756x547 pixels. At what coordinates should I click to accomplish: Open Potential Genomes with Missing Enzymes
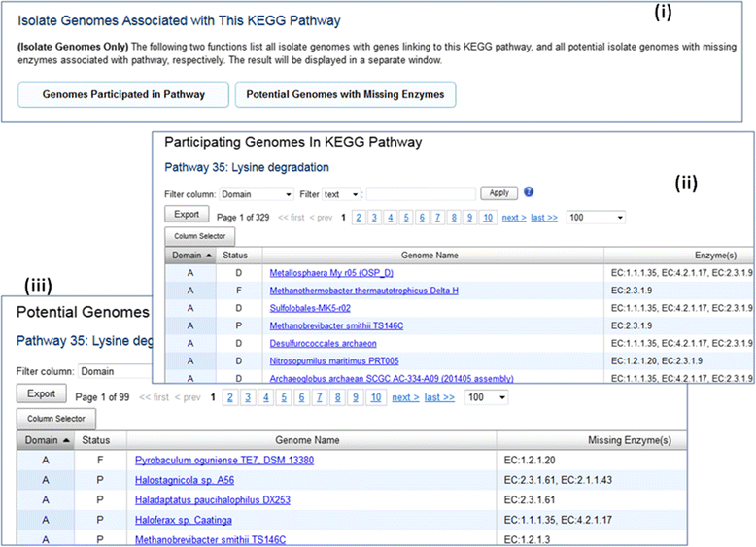click(x=345, y=94)
